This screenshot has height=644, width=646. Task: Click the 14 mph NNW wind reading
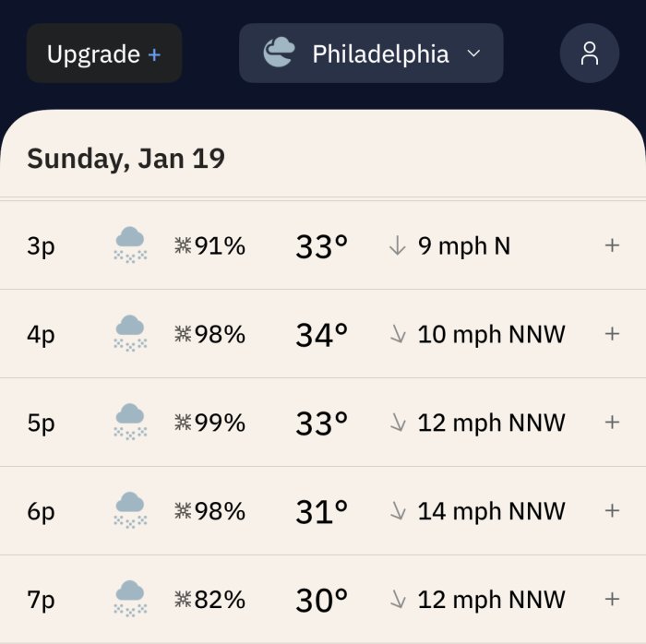click(x=492, y=511)
